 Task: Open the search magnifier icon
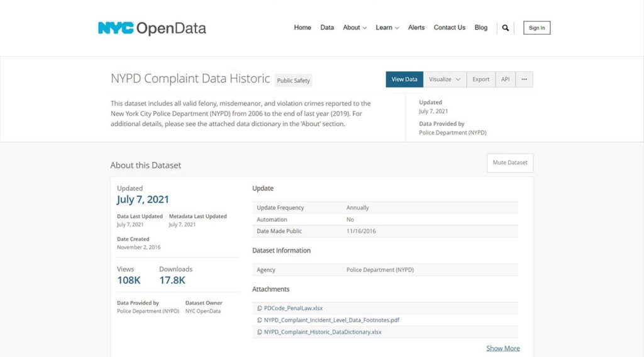506,28
